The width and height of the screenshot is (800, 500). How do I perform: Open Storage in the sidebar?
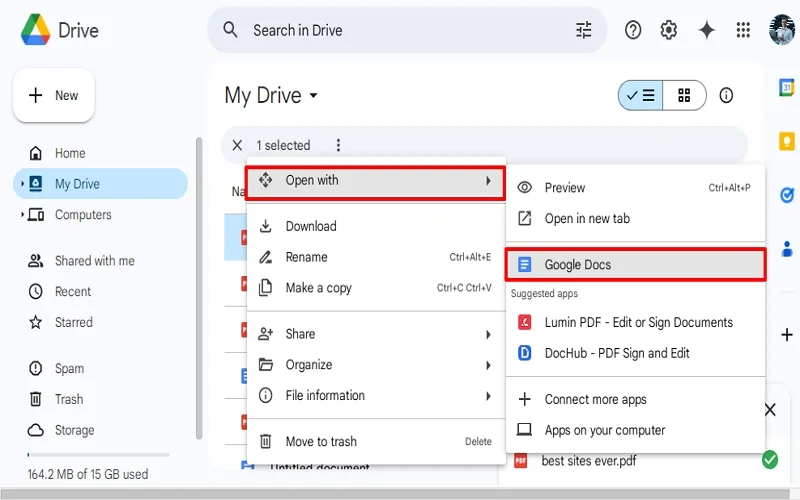pos(100,430)
